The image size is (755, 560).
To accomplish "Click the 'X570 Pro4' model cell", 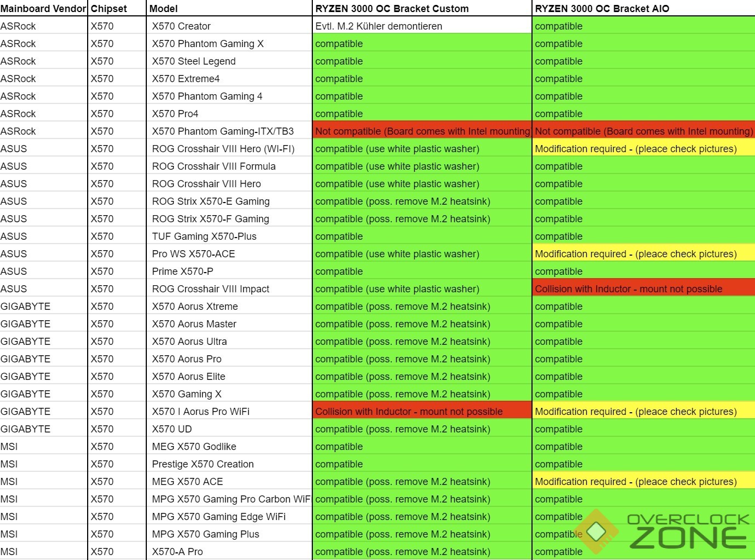I will click(x=229, y=113).
